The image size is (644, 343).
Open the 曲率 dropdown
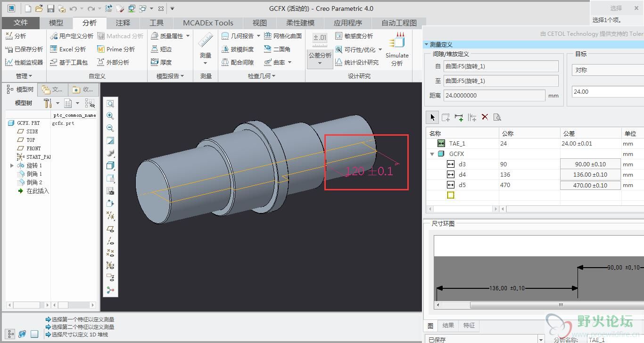289,62
